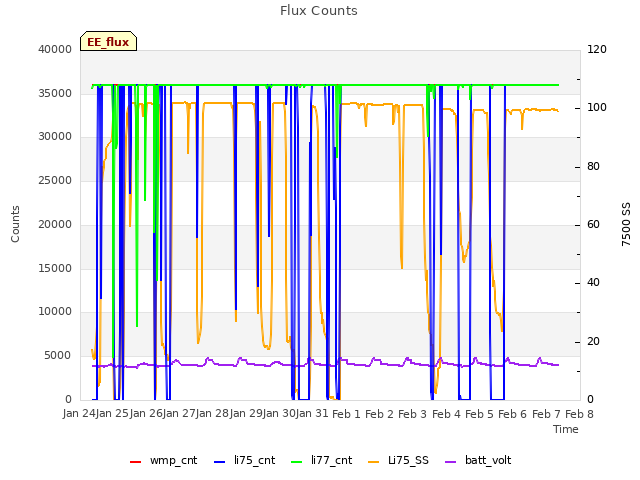Click the red wmp_cnt legend color marker
Image resolution: width=640 pixels, height=480 pixels.
(136, 462)
